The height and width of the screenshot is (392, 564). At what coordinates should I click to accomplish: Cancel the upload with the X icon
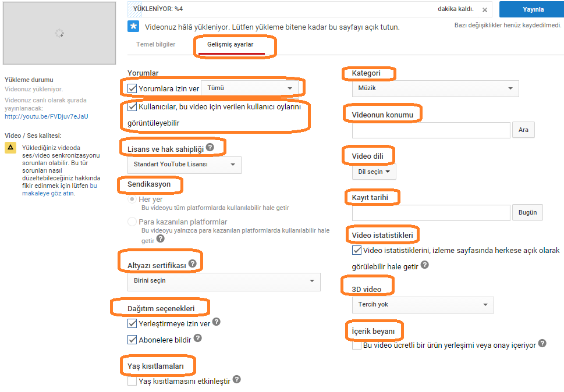tap(485, 10)
